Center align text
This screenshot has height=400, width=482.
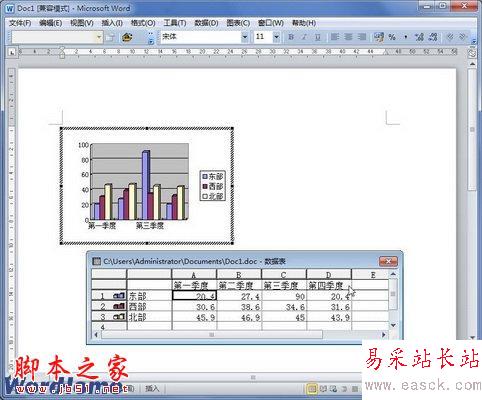coord(348,37)
